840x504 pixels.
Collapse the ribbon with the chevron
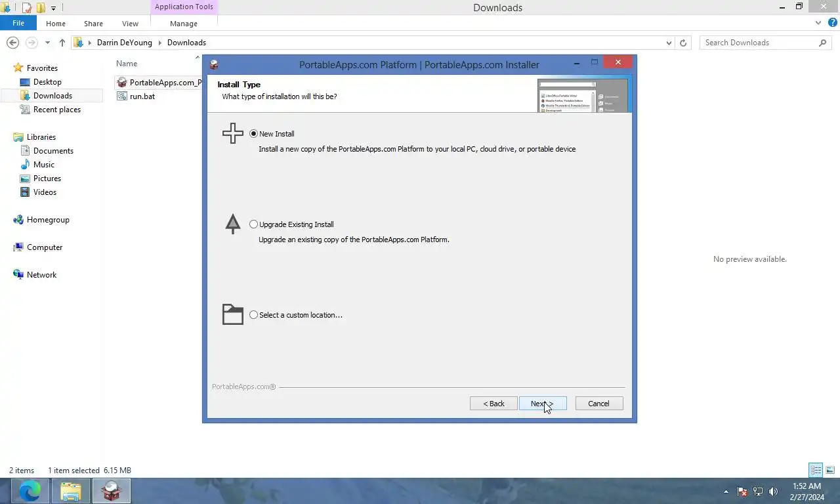pyautogui.click(x=818, y=23)
